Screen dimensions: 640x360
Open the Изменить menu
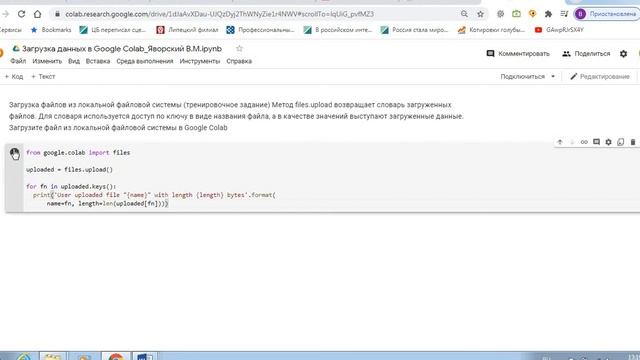click(47, 61)
